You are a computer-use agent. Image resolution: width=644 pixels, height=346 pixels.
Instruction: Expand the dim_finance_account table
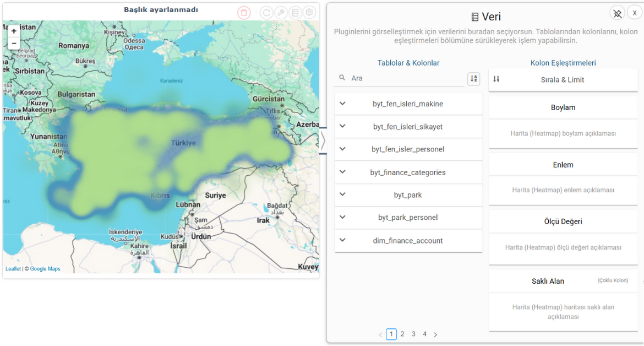[x=342, y=240]
